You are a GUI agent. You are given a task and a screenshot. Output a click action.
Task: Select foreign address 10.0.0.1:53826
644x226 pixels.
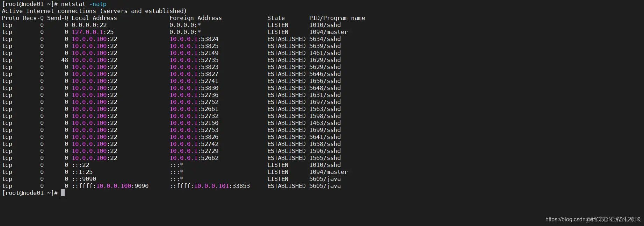coord(194,137)
